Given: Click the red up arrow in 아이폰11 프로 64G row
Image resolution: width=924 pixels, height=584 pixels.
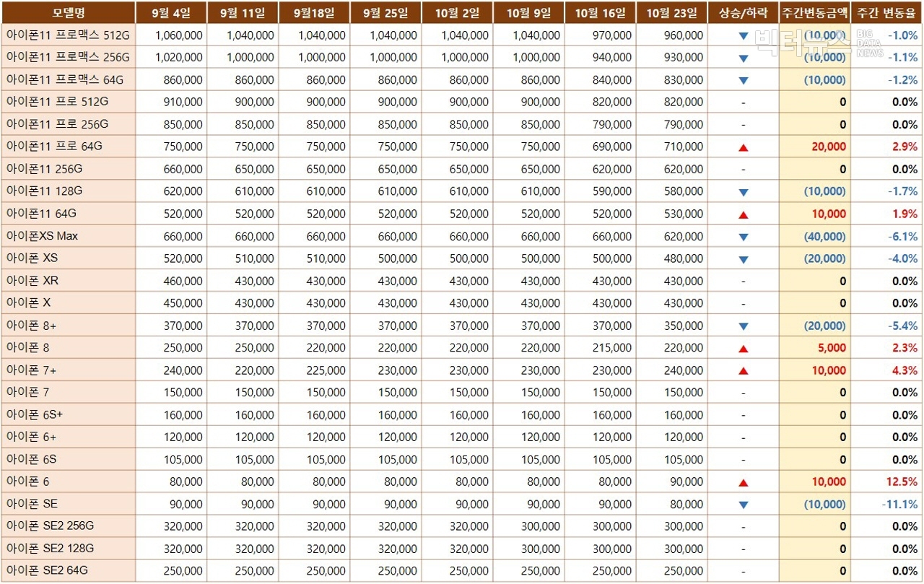Looking at the screenshot, I should [x=744, y=147].
